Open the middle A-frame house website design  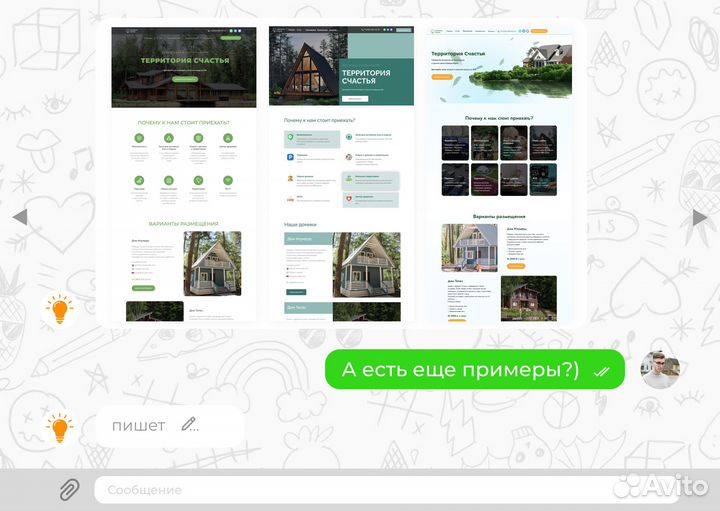point(341,174)
